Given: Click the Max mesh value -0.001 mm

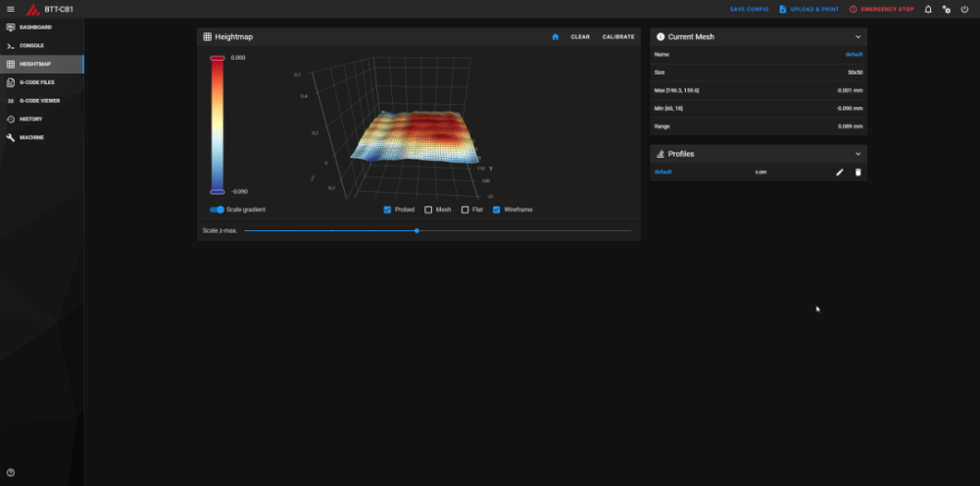Looking at the screenshot, I should [x=850, y=90].
